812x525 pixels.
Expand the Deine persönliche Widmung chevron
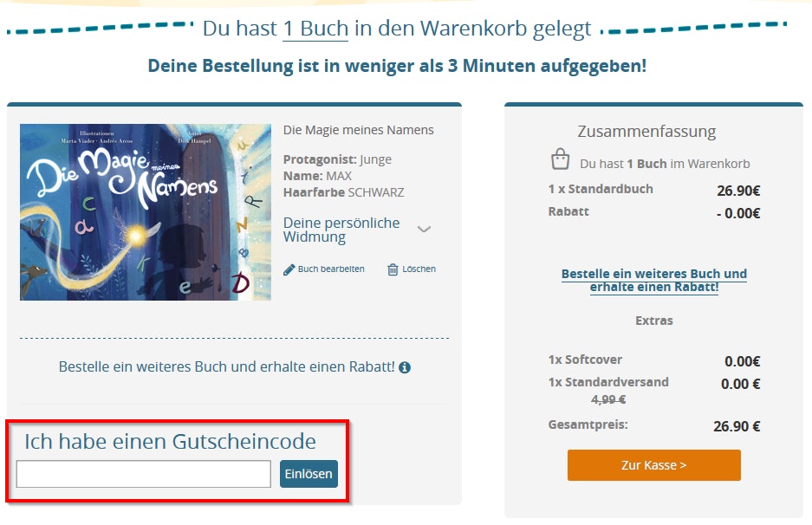point(424,229)
